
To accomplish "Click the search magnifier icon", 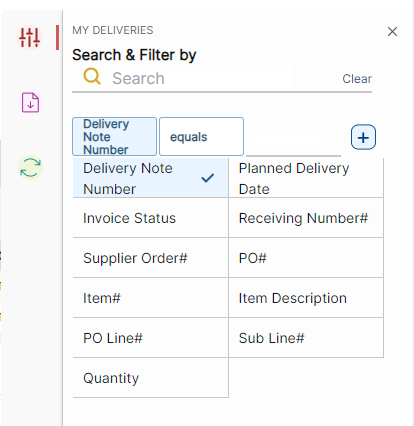I will pyautogui.click(x=92, y=77).
